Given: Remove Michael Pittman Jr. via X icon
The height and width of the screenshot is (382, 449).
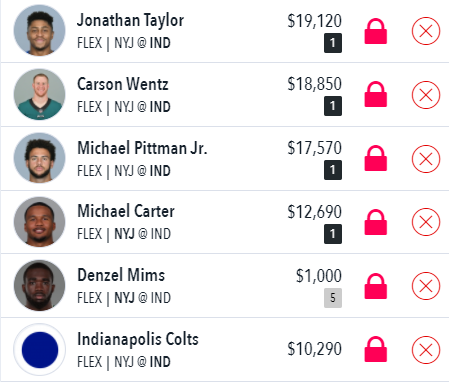Looking at the screenshot, I should click(x=426, y=159).
